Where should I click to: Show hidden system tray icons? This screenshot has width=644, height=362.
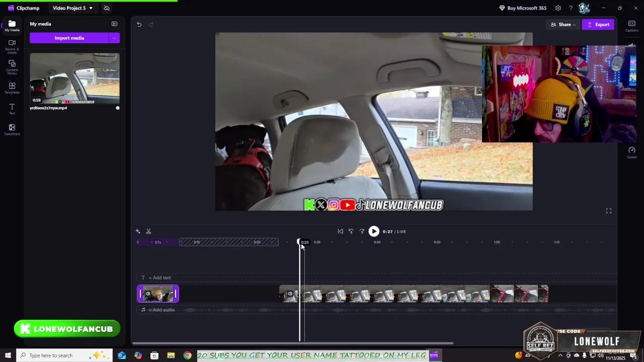[560, 355]
